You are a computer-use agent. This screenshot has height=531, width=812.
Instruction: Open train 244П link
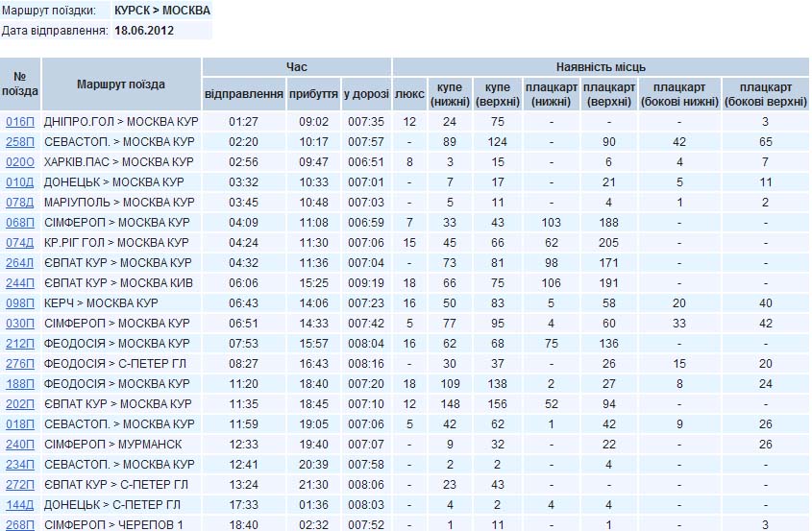[x=20, y=283]
